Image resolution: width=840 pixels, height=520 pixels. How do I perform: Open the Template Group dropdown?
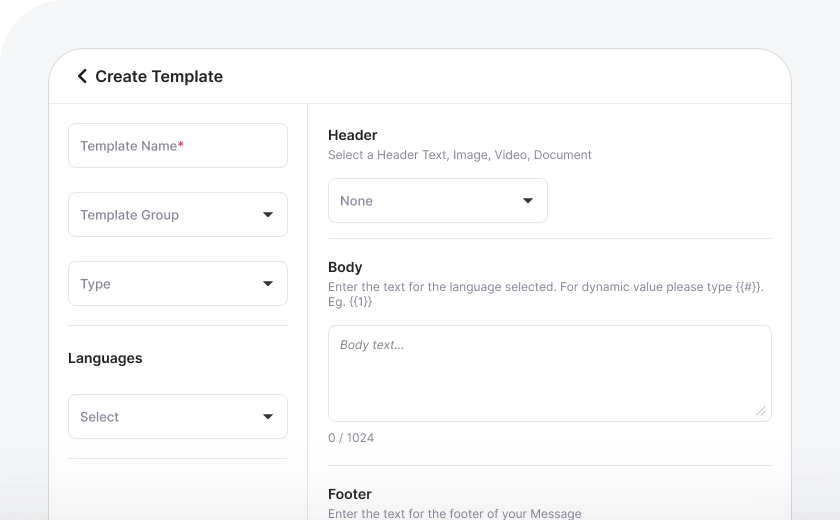165,215
